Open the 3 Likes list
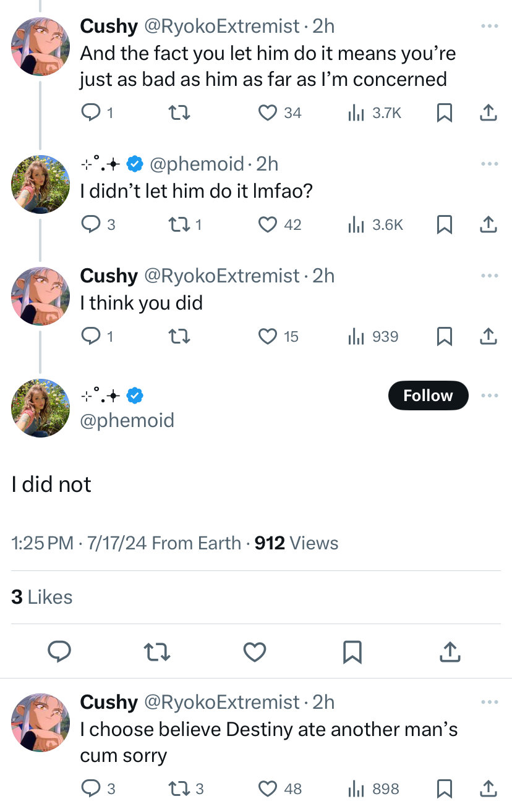 [x=42, y=597]
